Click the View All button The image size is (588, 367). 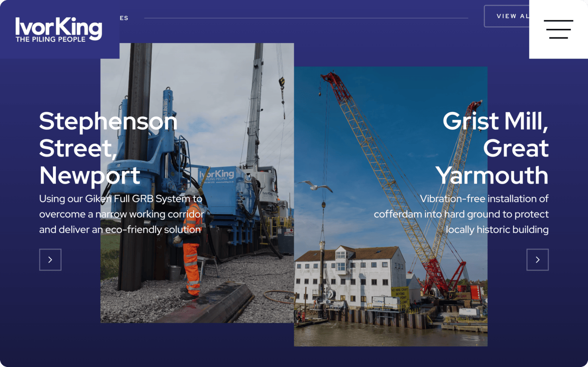point(508,16)
